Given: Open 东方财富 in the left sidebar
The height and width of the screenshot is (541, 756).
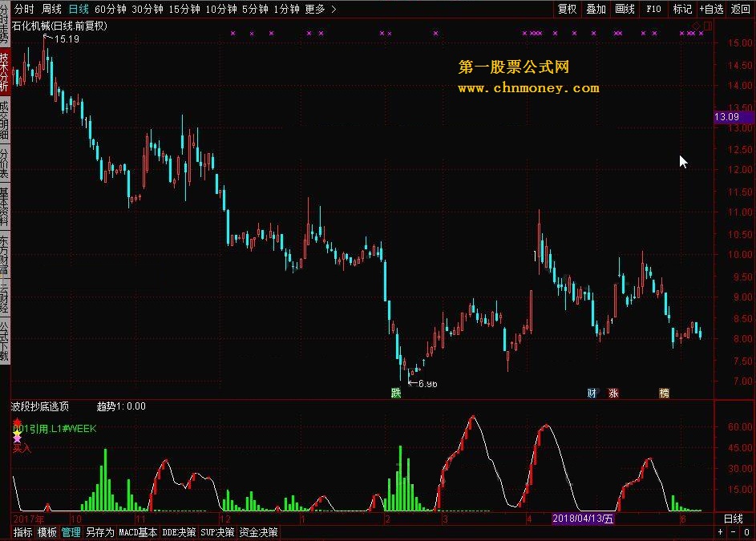Looking at the screenshot, I should (x=4, y=255).
